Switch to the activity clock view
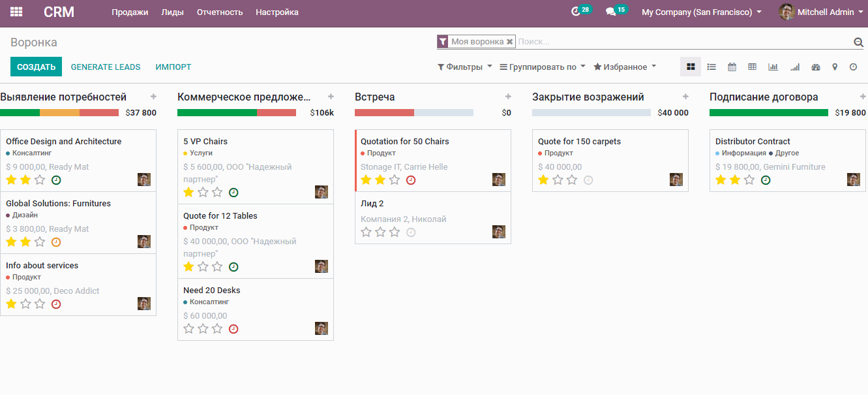 853,67
